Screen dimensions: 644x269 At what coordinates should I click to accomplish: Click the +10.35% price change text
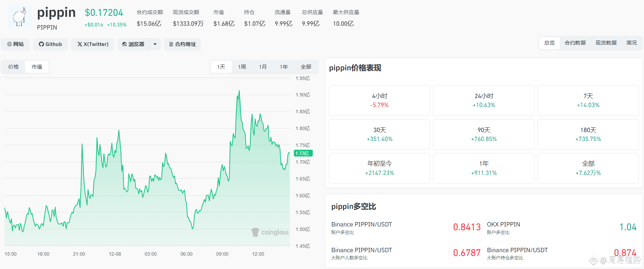point(117,25)
